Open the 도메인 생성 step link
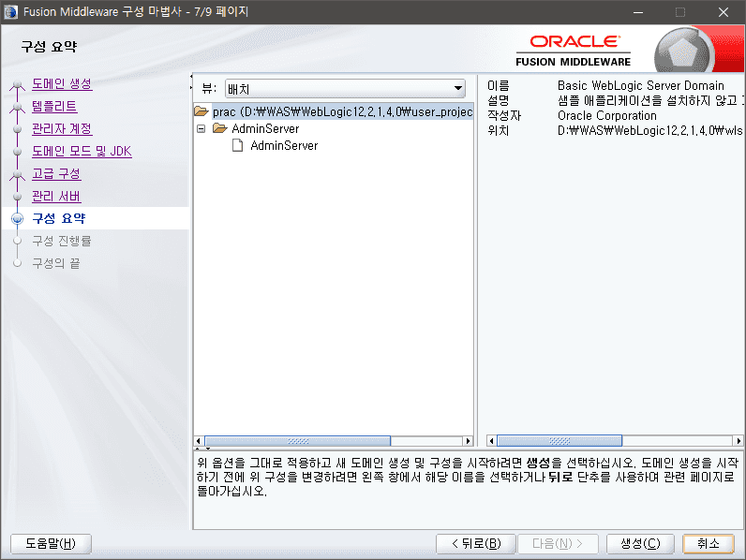Image resolution: width=746 pixels, height=560 pixels. click(62, 84)
